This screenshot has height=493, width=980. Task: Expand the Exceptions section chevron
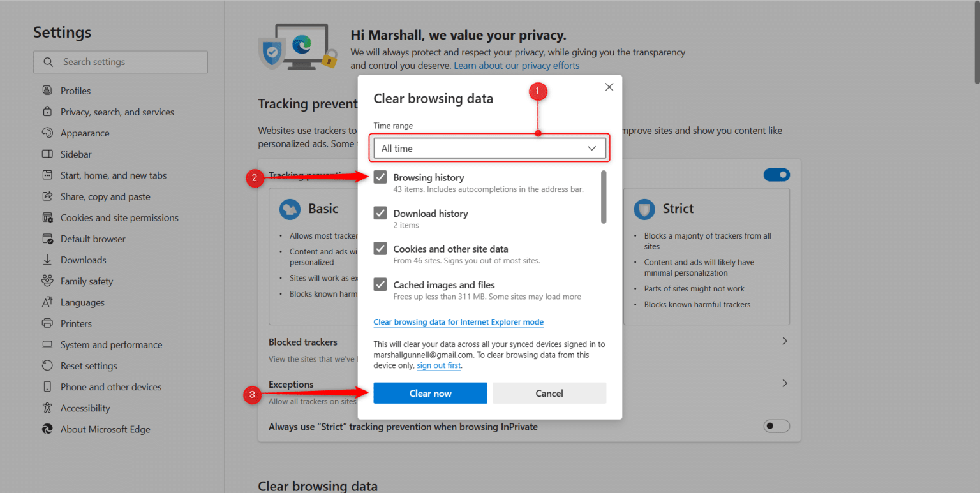pyautogui.click(x=785, y=383)
